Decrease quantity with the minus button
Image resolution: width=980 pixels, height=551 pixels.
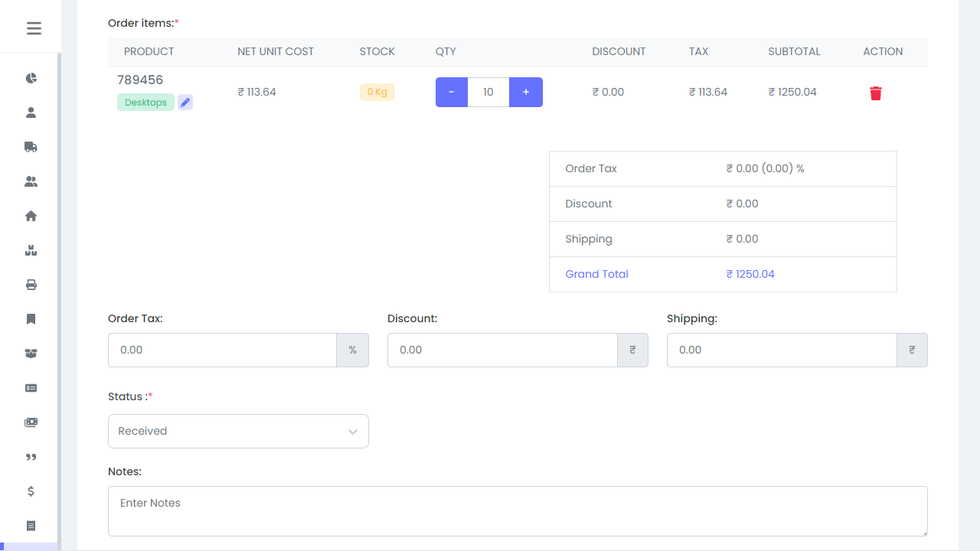tap(451, 92)
